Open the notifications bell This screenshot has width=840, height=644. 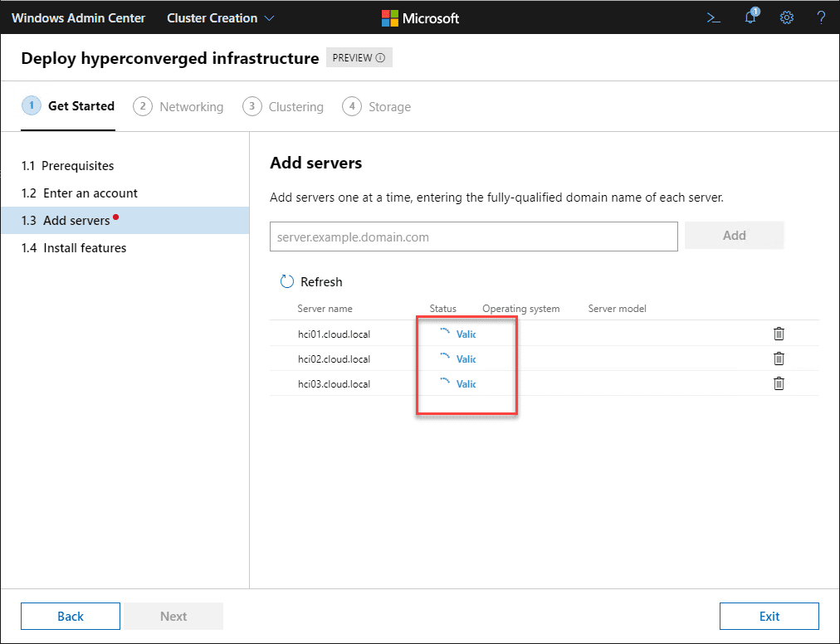pyautogui.click(x=750, y=17)
